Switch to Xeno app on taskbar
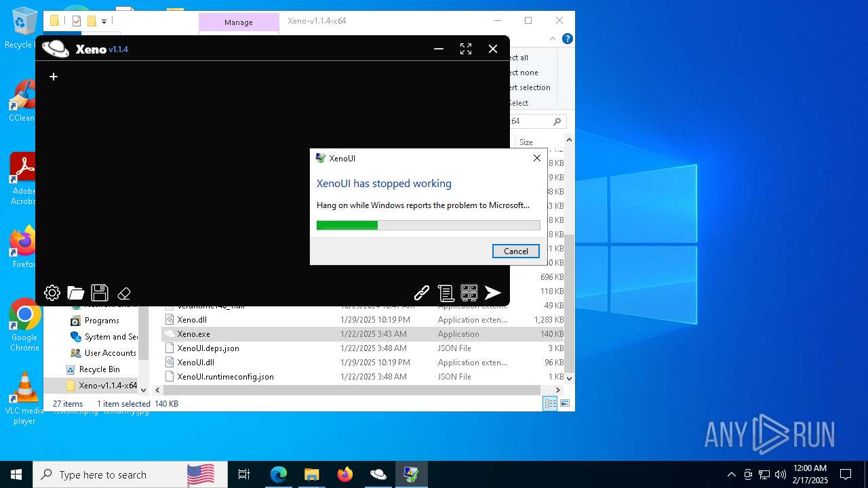 point(378,474)
